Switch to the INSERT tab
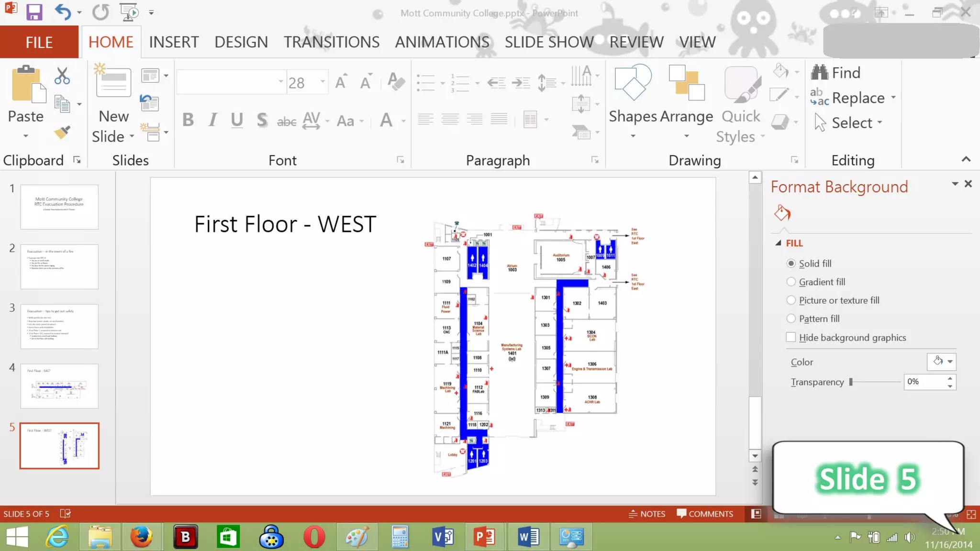Image resolution: width=980 pixels, height=551 pixels. coord(174,42)
